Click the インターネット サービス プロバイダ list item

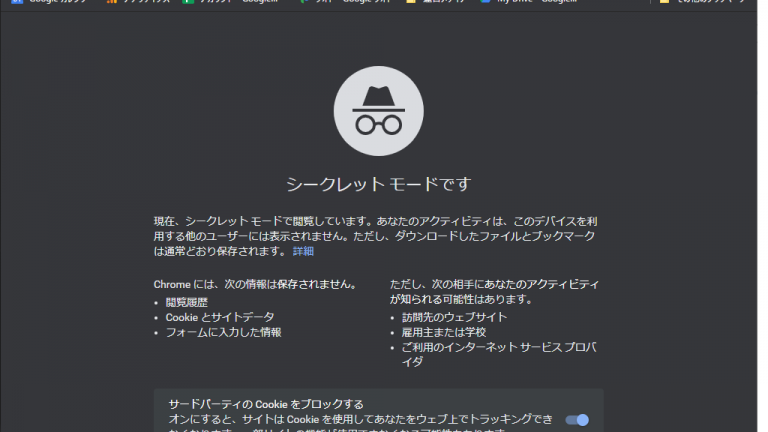[499, 355]
